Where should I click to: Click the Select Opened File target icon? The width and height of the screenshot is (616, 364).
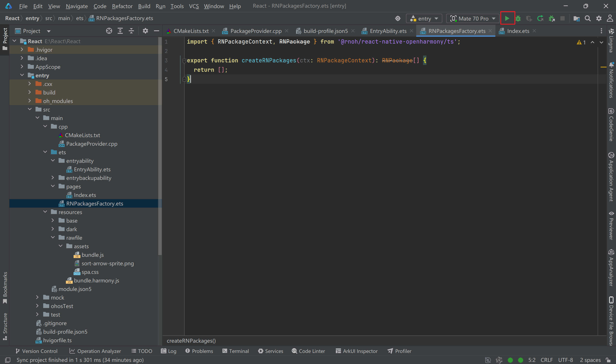tap(109, 31)
